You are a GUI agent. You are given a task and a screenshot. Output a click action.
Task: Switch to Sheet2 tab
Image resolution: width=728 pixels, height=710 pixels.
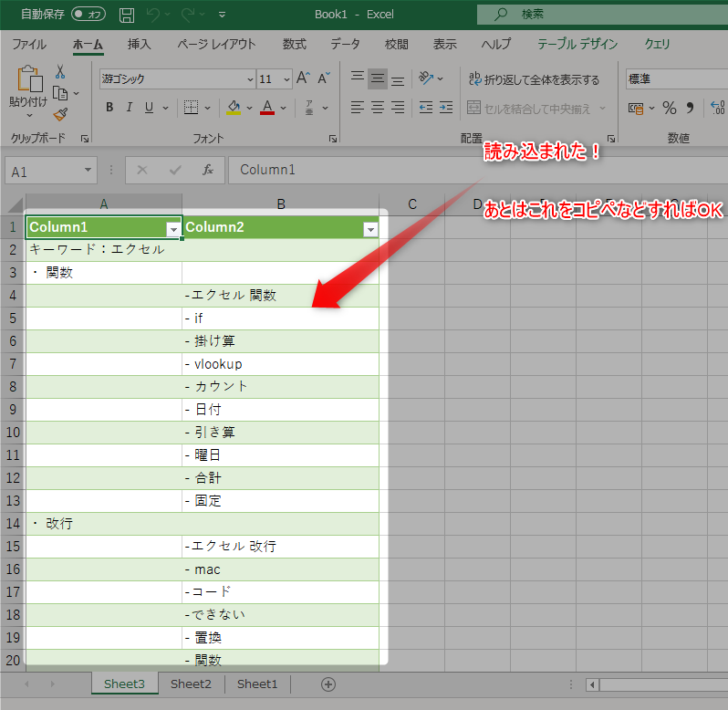[191, 684]
